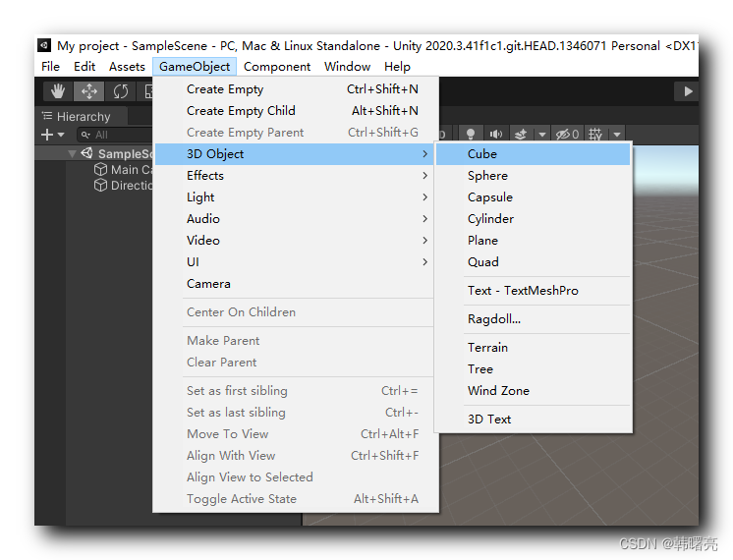Open the Assets menu
This screenshot has height=560, width=733.
127,67
